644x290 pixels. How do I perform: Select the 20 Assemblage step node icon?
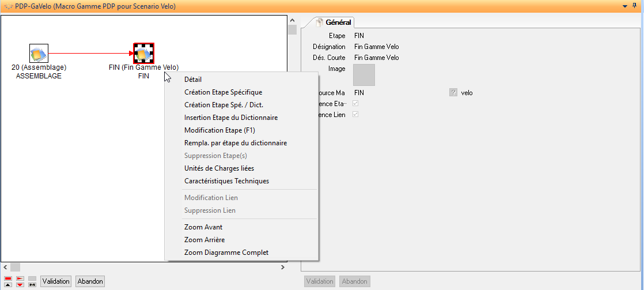[x=39, y=54]
